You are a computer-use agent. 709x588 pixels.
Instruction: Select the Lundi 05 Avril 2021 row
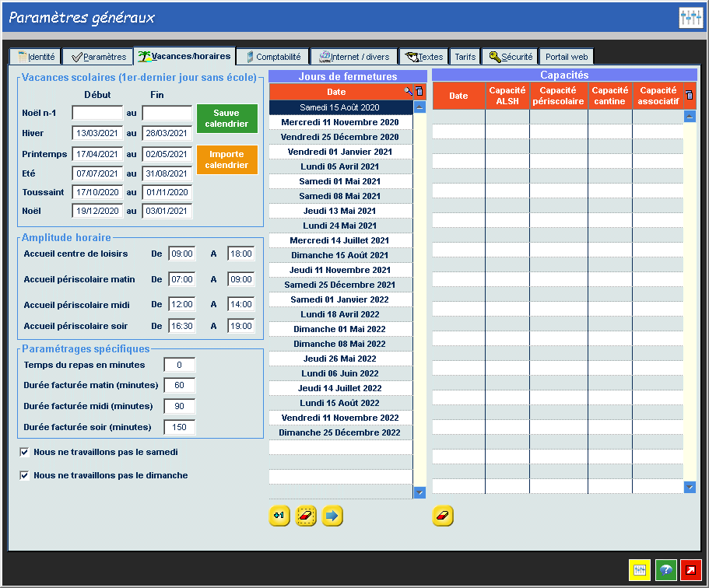click(341, 166)
